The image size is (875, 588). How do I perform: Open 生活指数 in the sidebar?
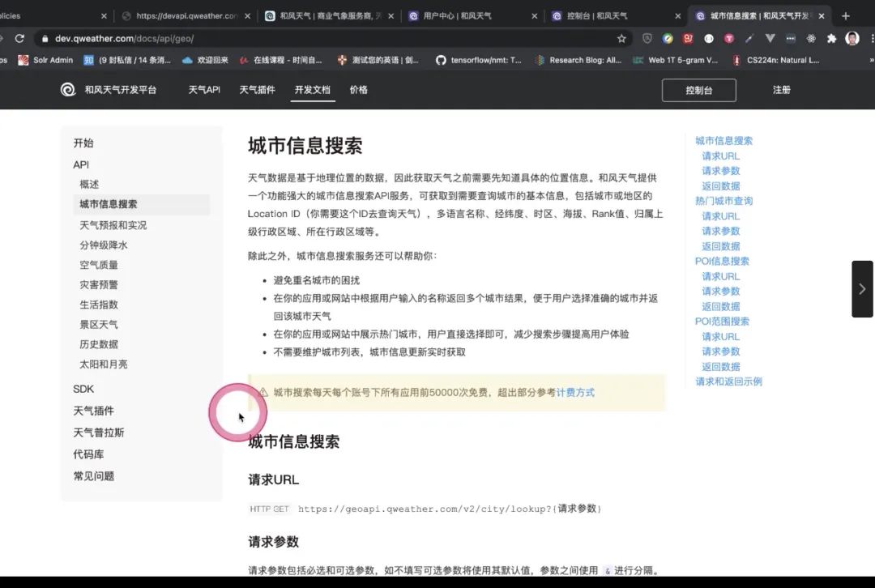pyautogui.click(x=99, y=305)
